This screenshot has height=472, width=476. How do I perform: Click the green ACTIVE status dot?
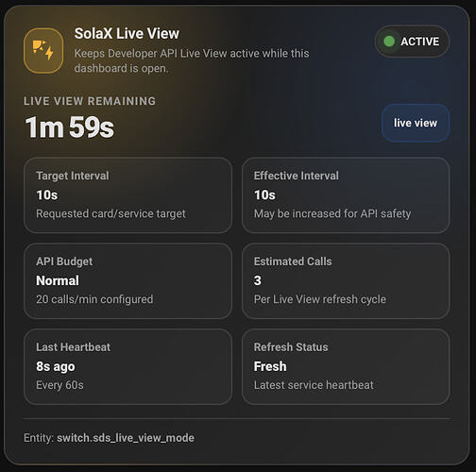coord(389,42)
